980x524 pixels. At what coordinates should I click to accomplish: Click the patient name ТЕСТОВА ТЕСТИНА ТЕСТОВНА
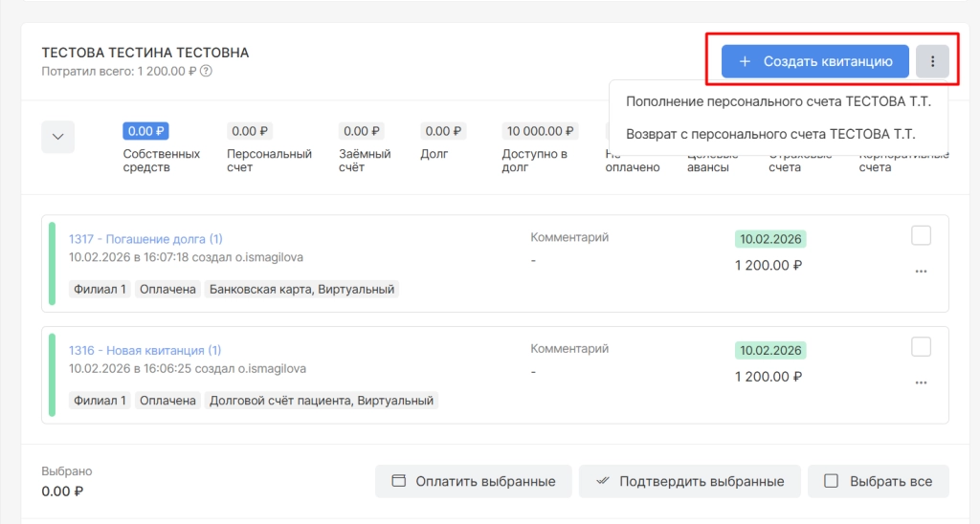[145, 53]
